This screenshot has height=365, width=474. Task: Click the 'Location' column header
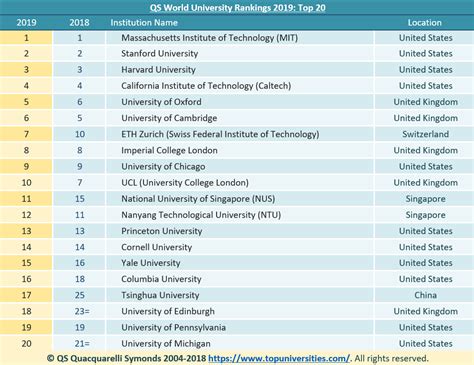[x=425, y=22]
